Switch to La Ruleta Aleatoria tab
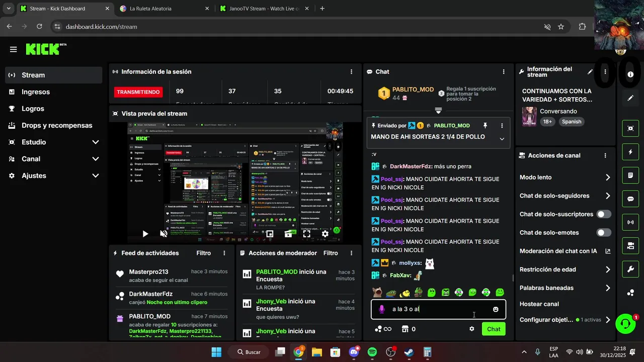 pos(165,9)
